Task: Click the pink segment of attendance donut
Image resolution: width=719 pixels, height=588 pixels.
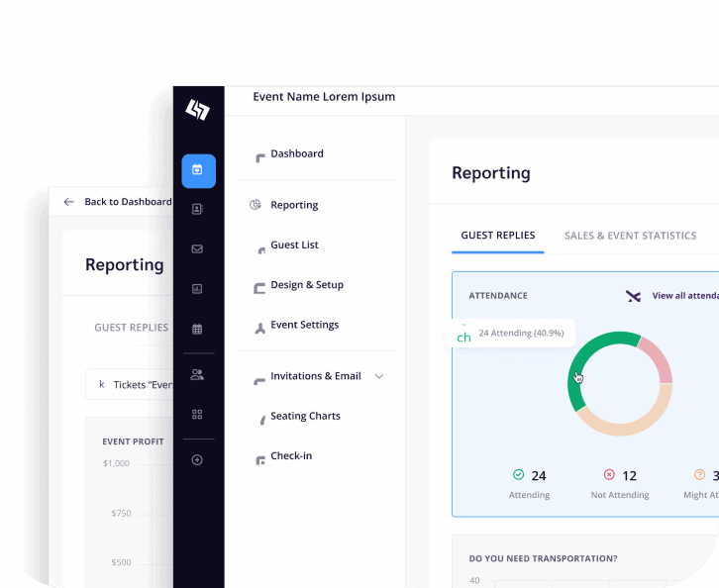Action: [657, 359]
